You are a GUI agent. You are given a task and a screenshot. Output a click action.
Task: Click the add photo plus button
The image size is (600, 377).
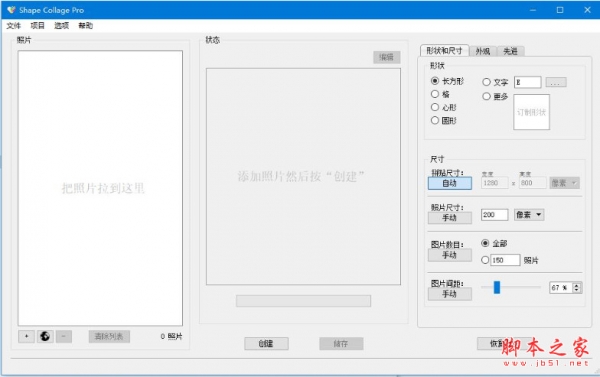point(26,336)
